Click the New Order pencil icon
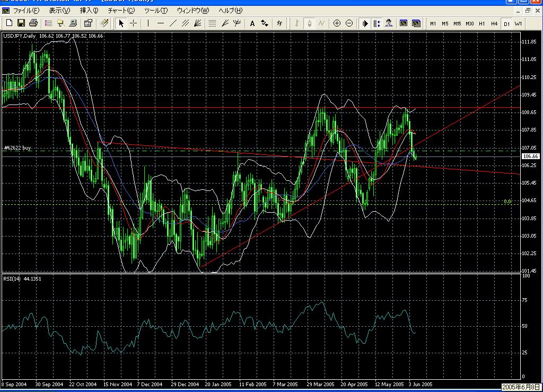Screen dimensions: 543x392 point(104,23)
